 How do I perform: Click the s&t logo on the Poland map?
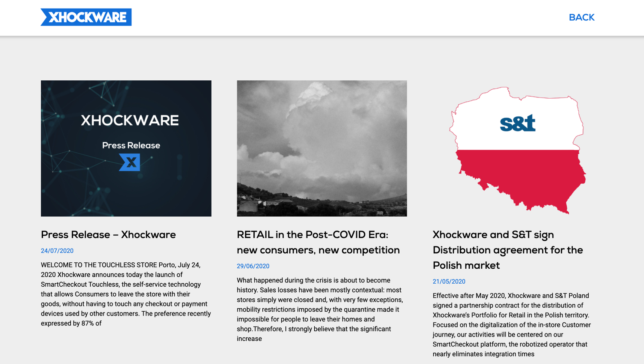point(517,123)
